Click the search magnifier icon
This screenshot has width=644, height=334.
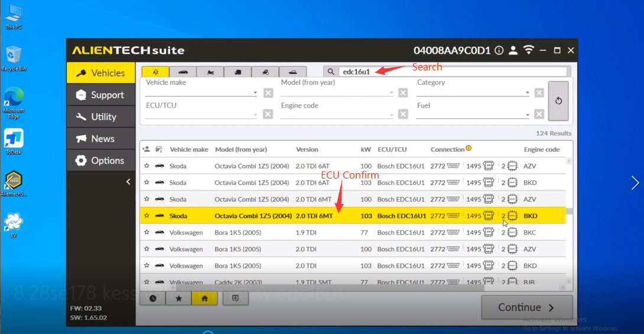(331, 72)
